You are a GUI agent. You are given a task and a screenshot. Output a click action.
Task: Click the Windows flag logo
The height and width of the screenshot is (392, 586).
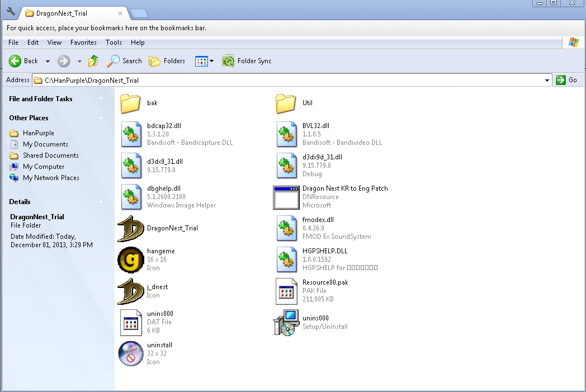[x=574, y=42]
